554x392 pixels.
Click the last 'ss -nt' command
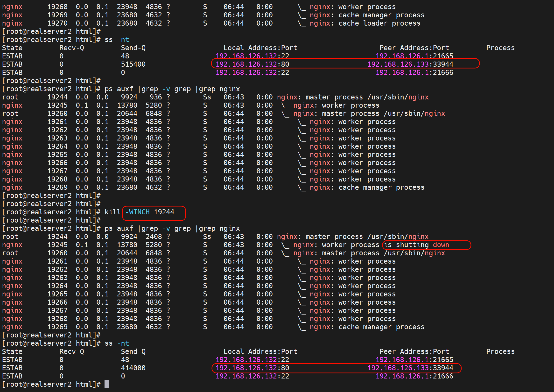pyautogui.click(x=117, y=343)
